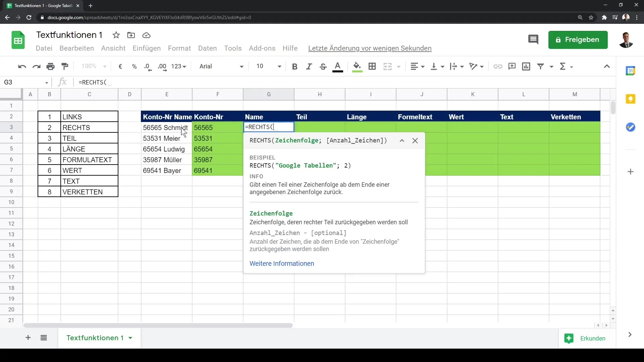This screenshot has height=362, width=644.
Task: Open Google Sheets home logo
Action: tap(18, 40)
